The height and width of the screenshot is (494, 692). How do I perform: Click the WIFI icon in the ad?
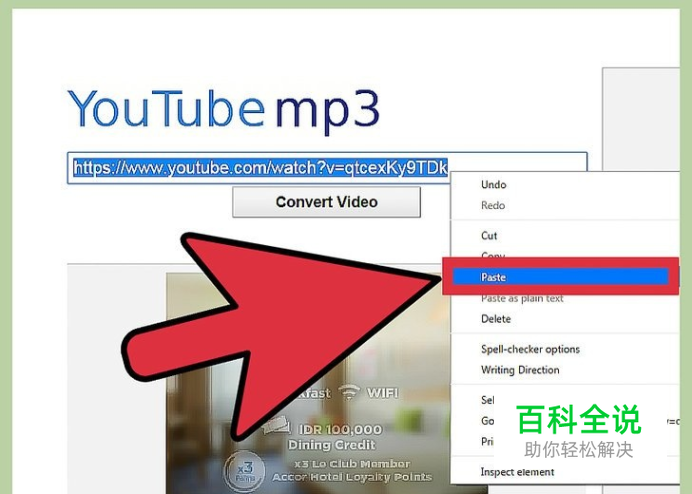point(349,392)
